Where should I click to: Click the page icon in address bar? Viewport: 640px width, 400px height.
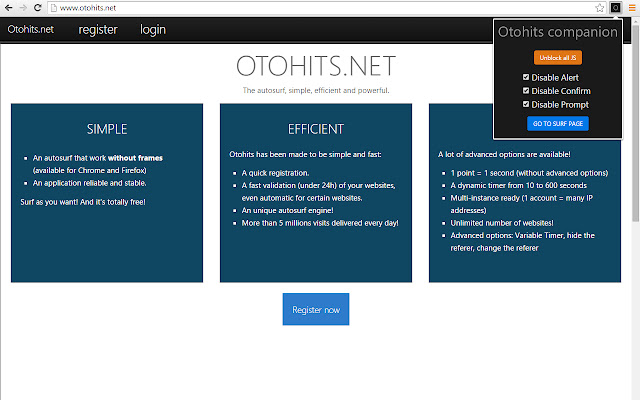point(53,8)
